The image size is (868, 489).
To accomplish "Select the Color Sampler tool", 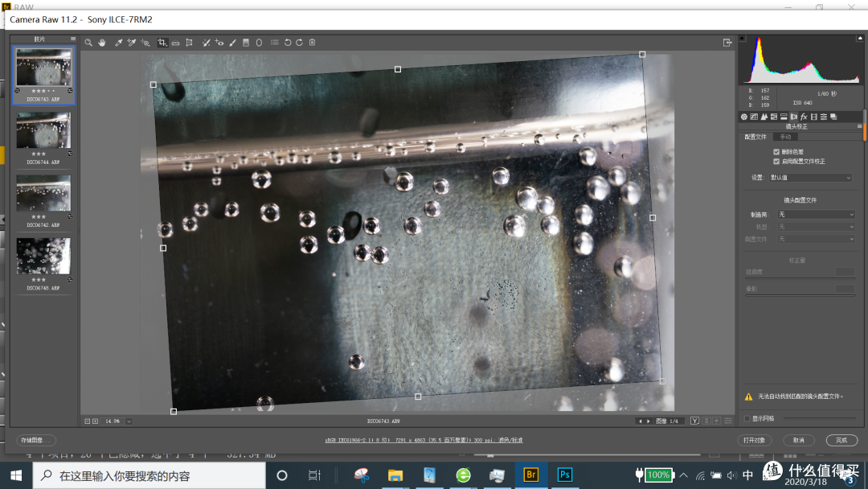I will (132, 43).
